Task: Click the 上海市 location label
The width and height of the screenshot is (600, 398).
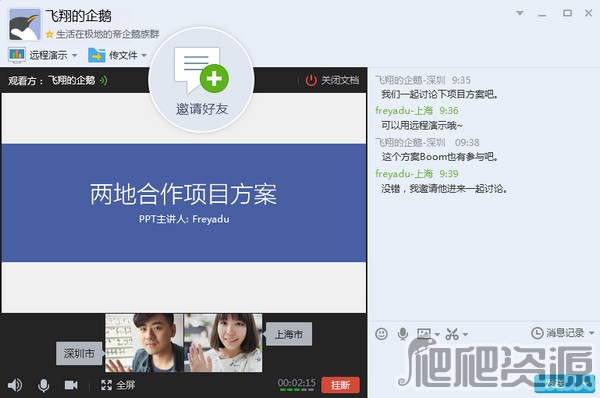Action: 289,334
